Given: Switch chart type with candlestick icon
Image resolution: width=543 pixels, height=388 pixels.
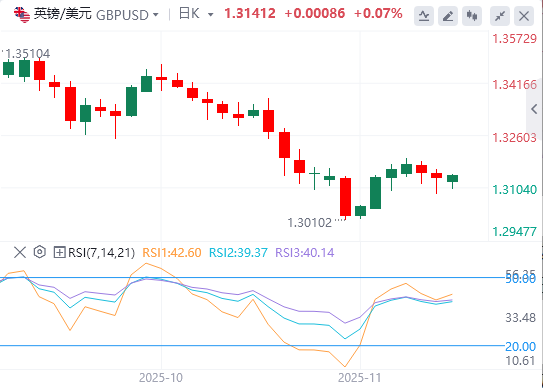Looking at the screenshot, I should (x=472, y=16).
